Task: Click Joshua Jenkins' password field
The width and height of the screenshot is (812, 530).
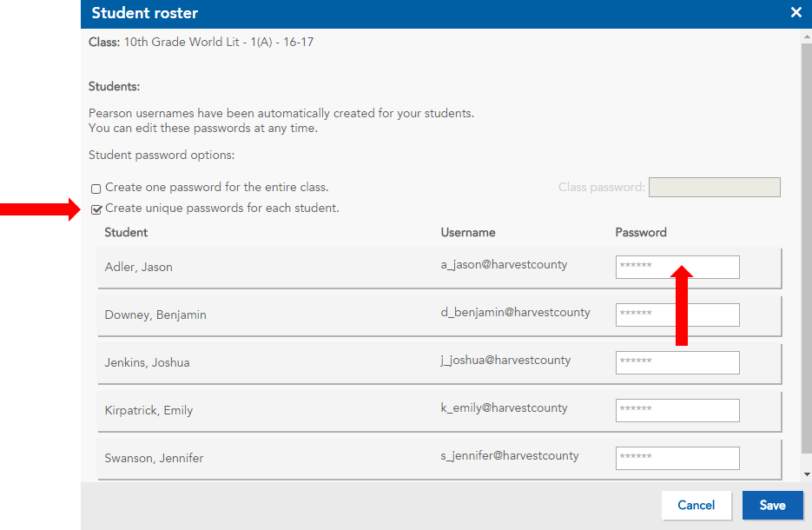Action: (x=677, y=362)
